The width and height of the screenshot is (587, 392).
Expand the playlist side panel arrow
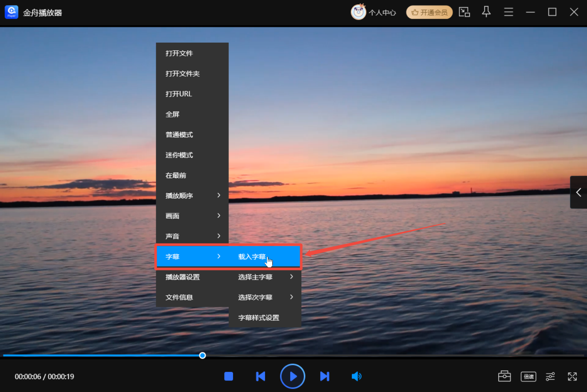tap(578, 192)
